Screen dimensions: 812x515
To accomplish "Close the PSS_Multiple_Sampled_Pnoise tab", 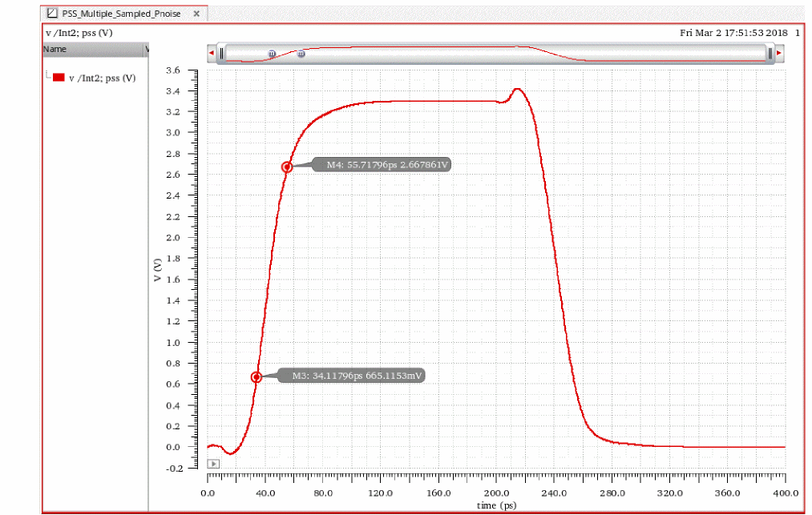I will (x=197, y=14).
